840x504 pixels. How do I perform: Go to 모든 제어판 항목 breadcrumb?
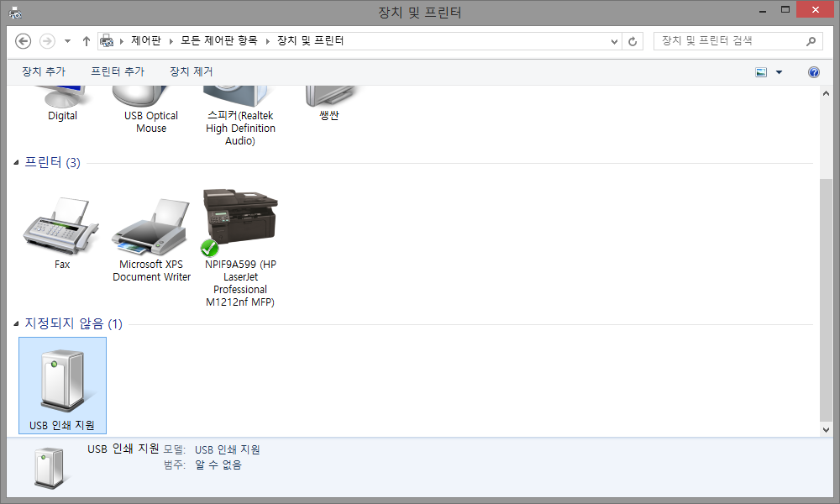(218, 40)
